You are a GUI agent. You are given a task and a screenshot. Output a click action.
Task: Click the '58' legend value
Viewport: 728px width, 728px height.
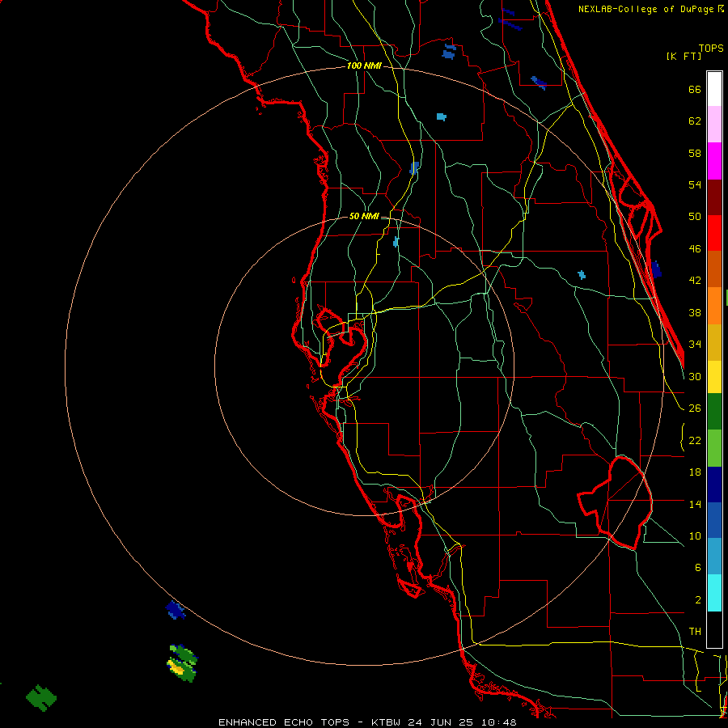click(695, 153)
